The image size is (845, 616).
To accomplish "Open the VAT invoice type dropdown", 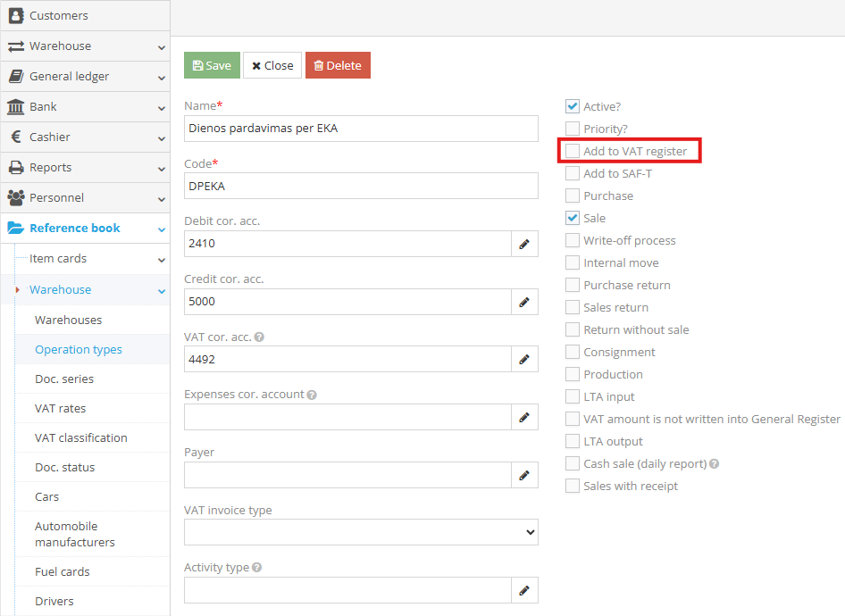I will click(x=361, y=531).
